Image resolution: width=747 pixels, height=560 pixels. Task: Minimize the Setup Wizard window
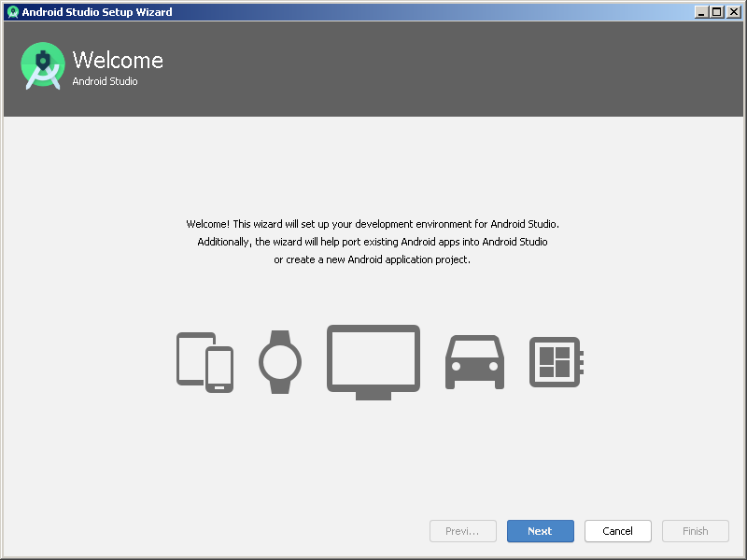(701, 12)
